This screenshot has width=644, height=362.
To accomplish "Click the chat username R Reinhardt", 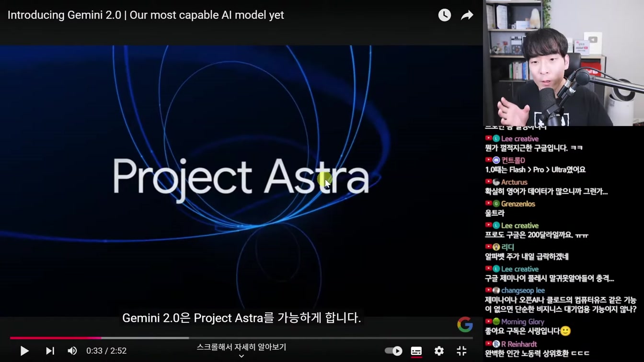I will [519, 344].
